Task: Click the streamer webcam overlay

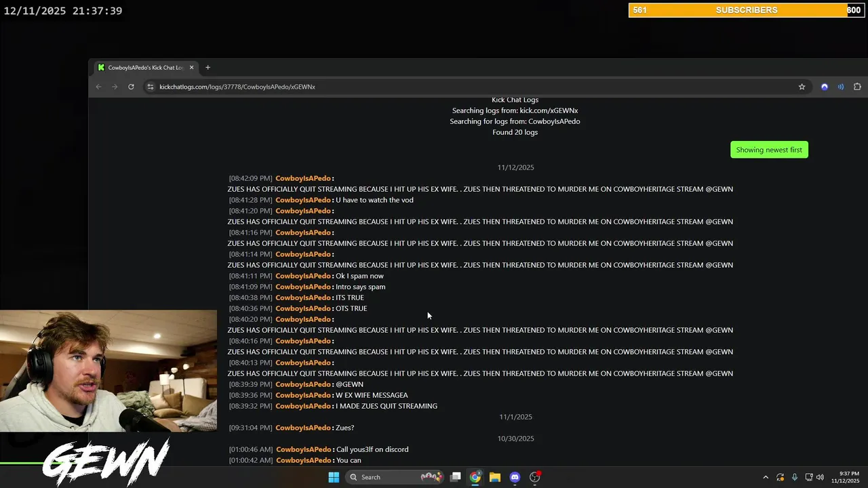Action: tap(108, 371)
